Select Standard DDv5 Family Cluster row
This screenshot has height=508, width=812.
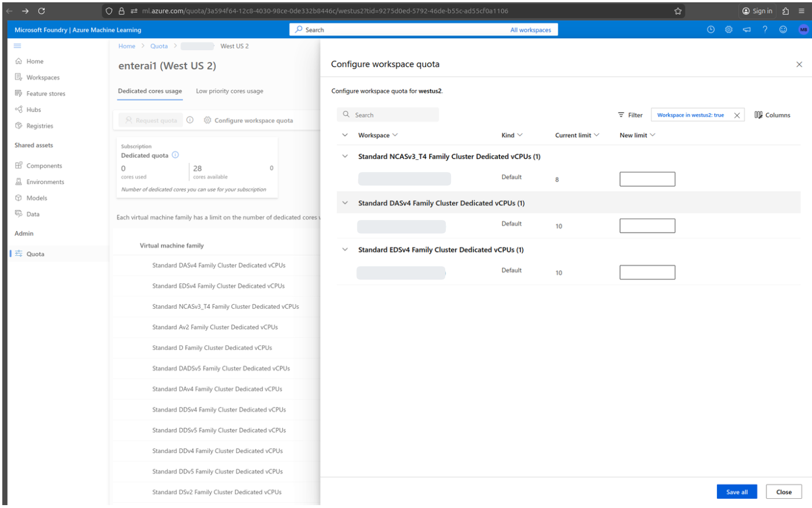point(215,472)
